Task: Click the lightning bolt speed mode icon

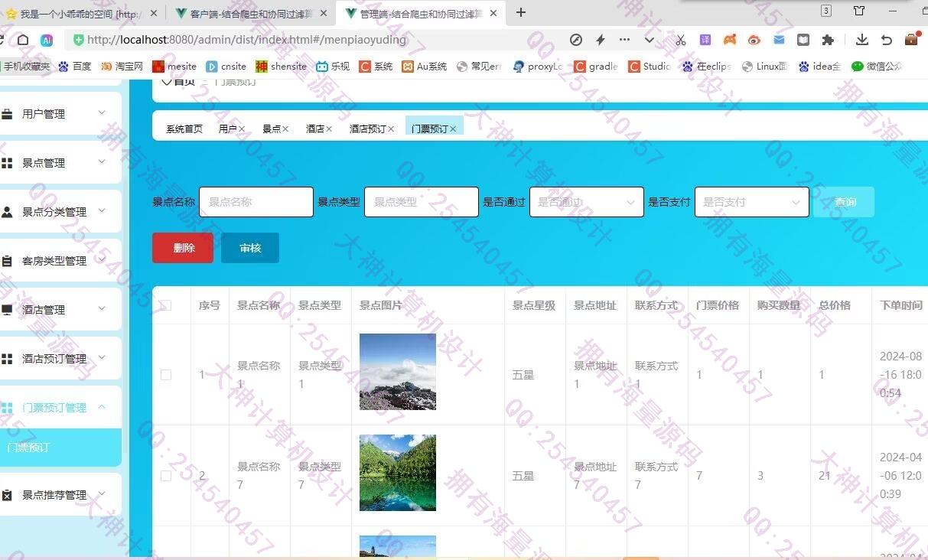Action: [x=601, y=40]
